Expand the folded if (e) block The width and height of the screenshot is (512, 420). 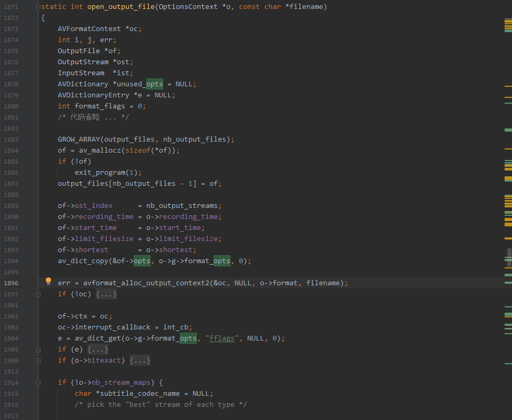[38, 349]
